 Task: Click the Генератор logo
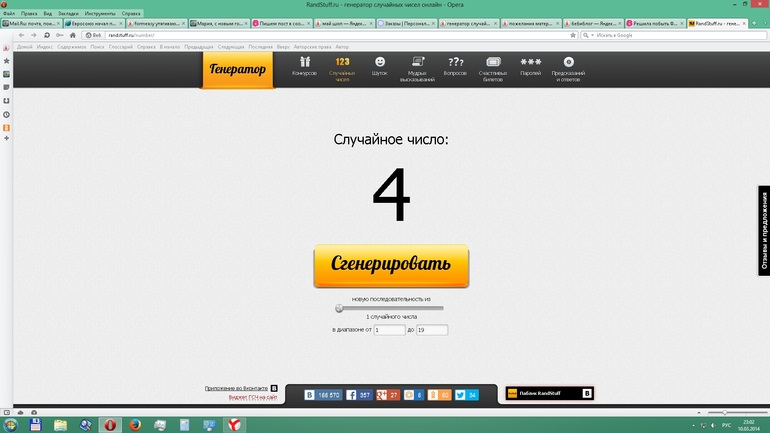pos(238,70)
